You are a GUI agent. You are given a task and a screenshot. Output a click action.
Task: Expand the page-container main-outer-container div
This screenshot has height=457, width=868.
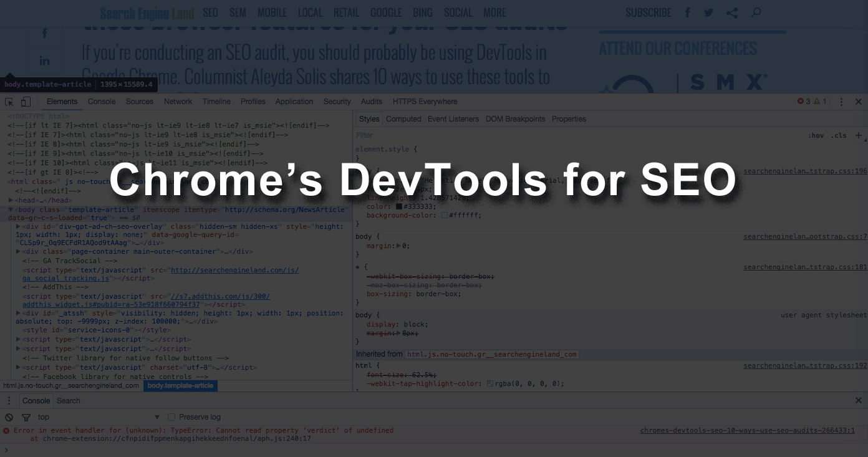pos(18,251)
